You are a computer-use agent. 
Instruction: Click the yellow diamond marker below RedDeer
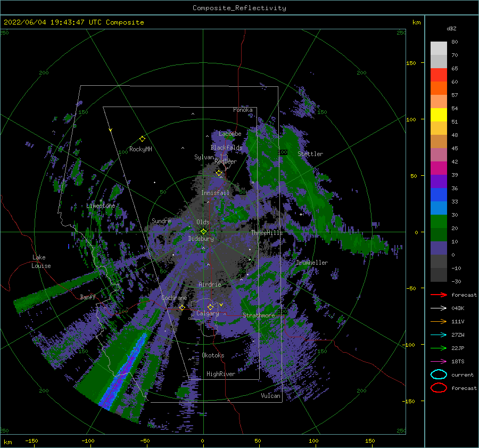point(219,173)
